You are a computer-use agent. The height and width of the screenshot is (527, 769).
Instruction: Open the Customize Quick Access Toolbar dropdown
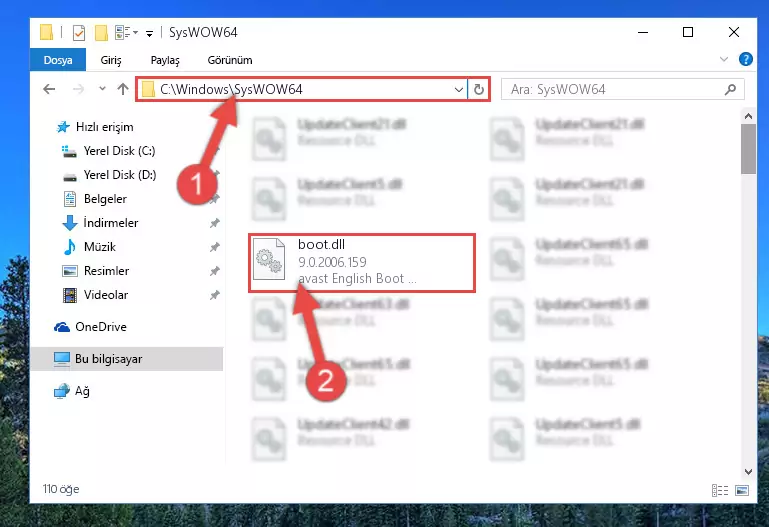[149, 33]
